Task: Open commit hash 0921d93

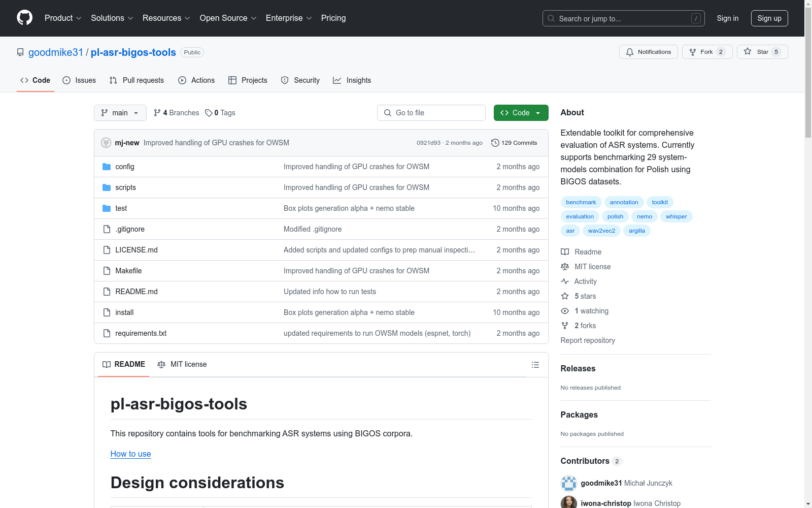Action: point(429,143)
